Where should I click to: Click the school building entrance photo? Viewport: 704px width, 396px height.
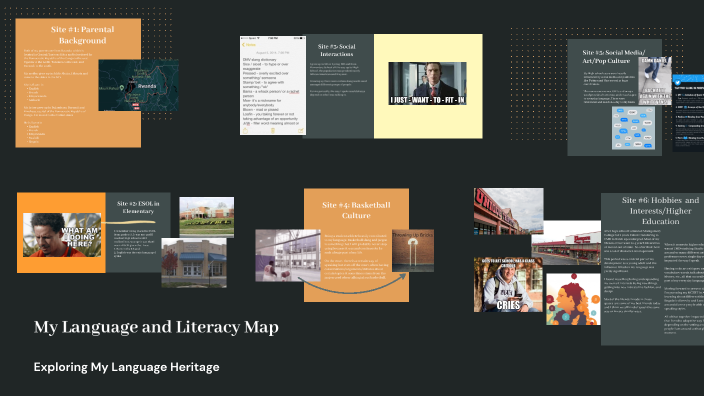[194, 263]
